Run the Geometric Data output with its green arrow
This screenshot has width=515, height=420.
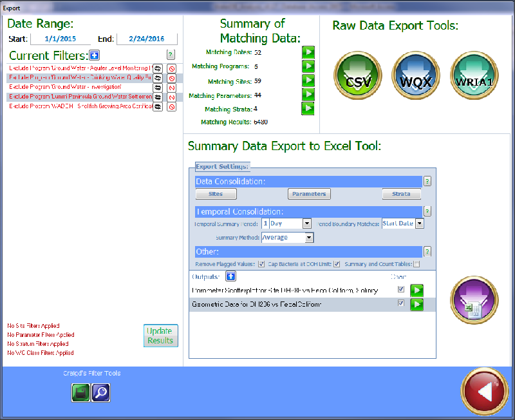[417, 305]
